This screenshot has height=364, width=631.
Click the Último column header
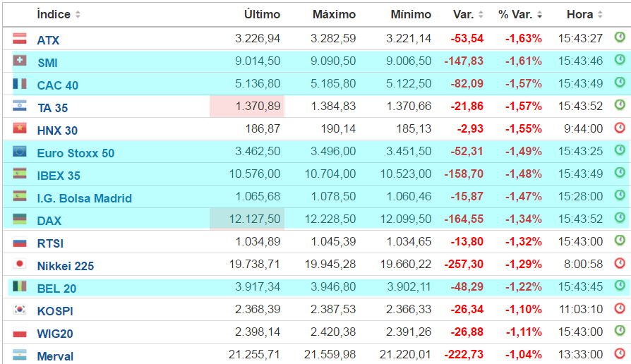[262, 14]
